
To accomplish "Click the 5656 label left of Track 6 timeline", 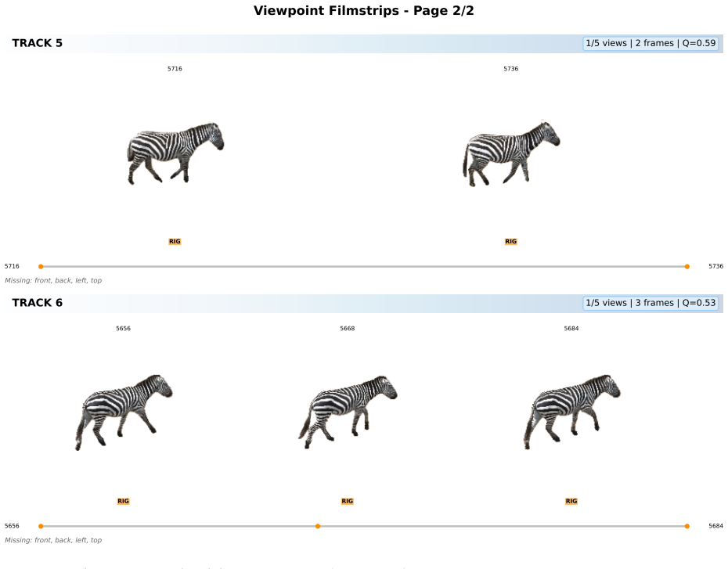I will pos(12,526).
